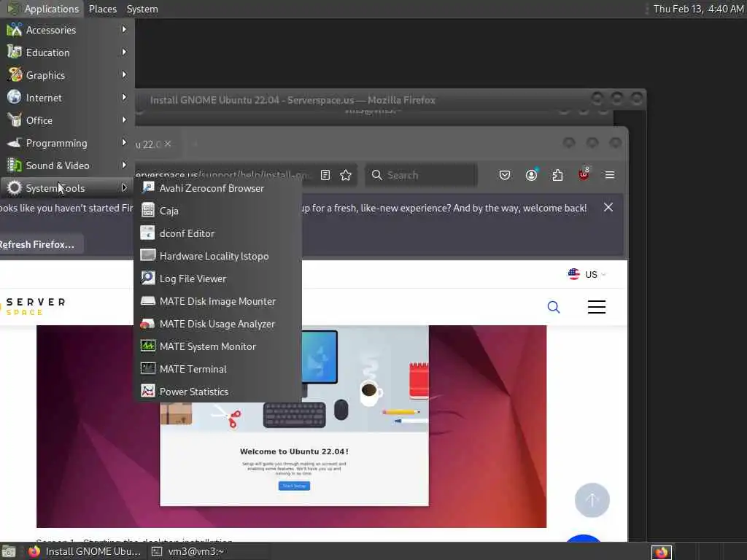747x560 pixels.
Task: Dismiss the Firefox refresh notification bar
Action: point(608,207)
